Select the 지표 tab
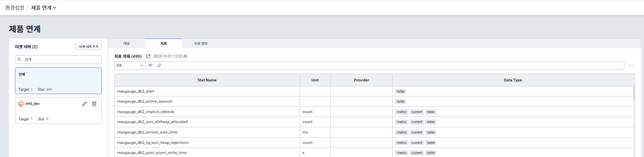644x157 pixels. [x=164, y=44]
